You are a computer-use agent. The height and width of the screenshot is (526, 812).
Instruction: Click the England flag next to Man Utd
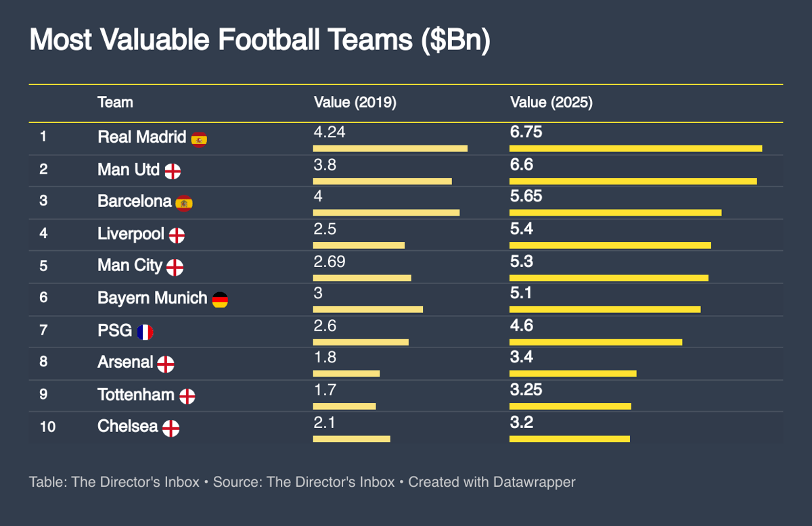coord(173,171)
